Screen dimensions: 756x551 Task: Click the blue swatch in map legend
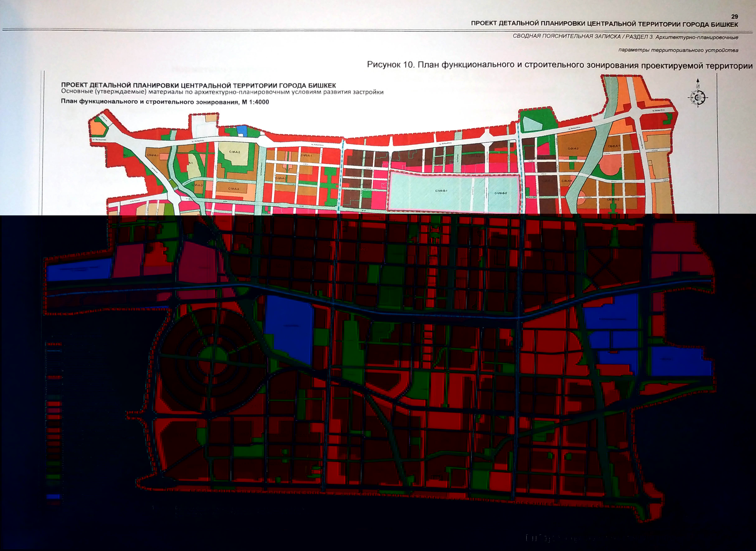[x=53, y=496]
